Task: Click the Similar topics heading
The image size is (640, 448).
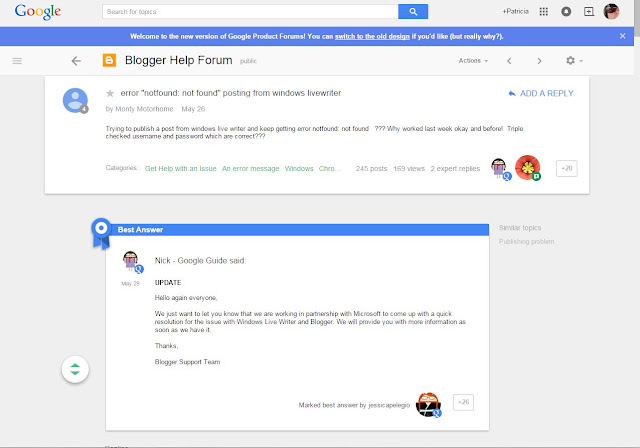Action: pos(520,228)
